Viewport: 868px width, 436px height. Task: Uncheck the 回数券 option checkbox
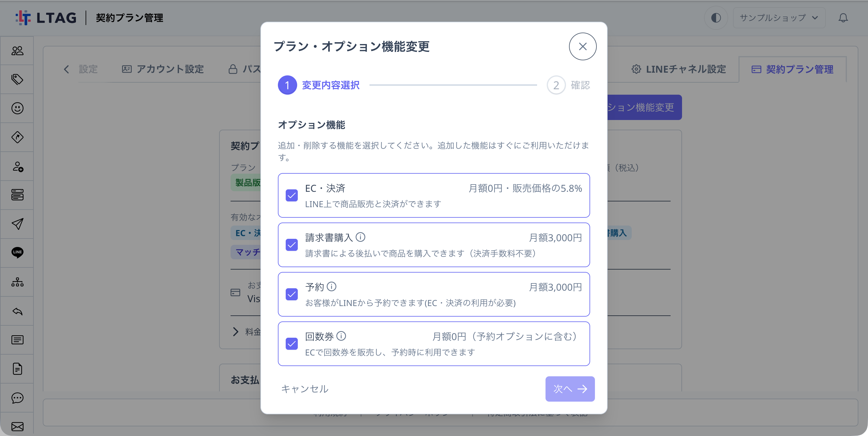(291, 344)
